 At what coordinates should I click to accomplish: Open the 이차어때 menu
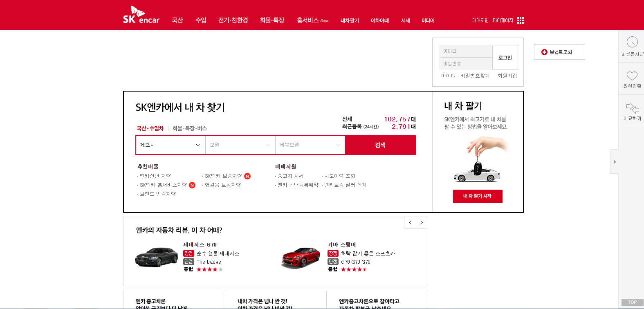380,20
